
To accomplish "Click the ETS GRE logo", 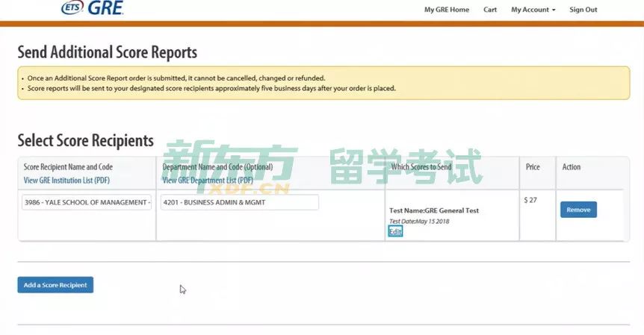I will click(x=93, y=7).
